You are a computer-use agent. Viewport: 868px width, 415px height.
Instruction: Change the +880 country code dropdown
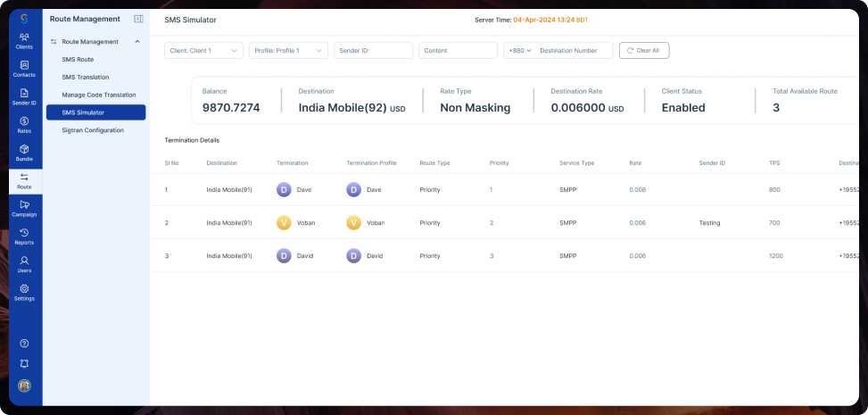coord(520,50)
